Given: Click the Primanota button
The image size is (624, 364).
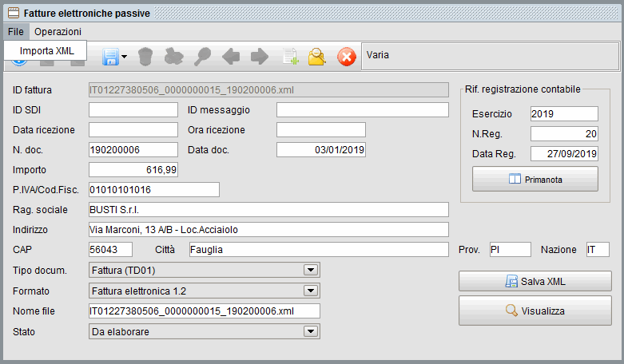Looking at the screenshot, I should pyautogui.click(x=535, y=180).
